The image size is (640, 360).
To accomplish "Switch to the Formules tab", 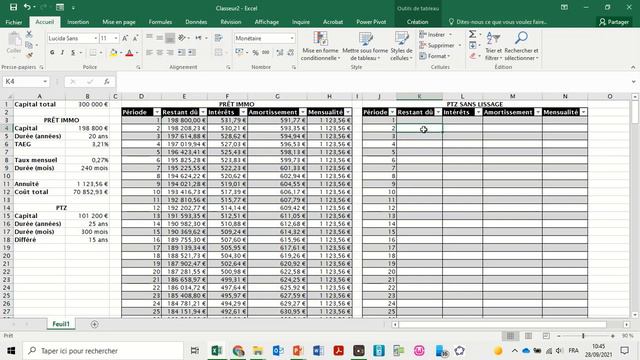I will 160,22.
